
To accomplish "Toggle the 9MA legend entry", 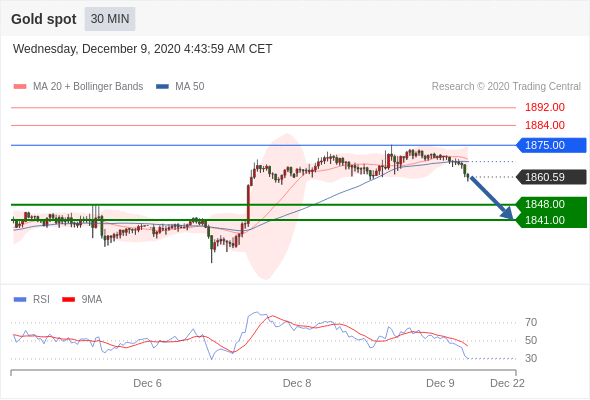I will click(82, 300).
